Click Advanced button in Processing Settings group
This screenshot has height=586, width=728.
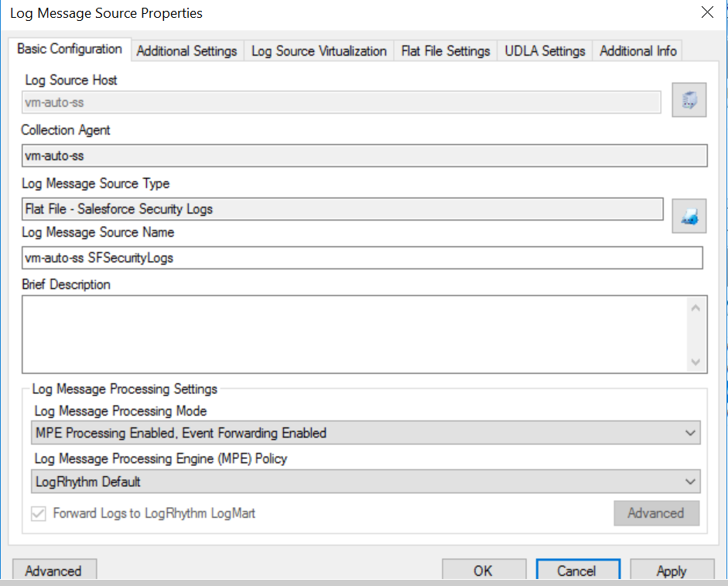pos(655,513)
